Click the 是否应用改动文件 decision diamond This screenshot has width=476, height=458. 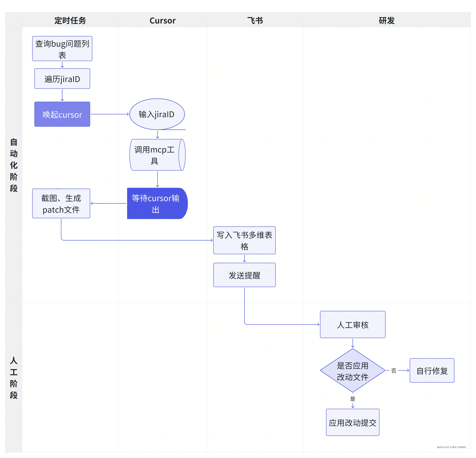pos(353,371)
